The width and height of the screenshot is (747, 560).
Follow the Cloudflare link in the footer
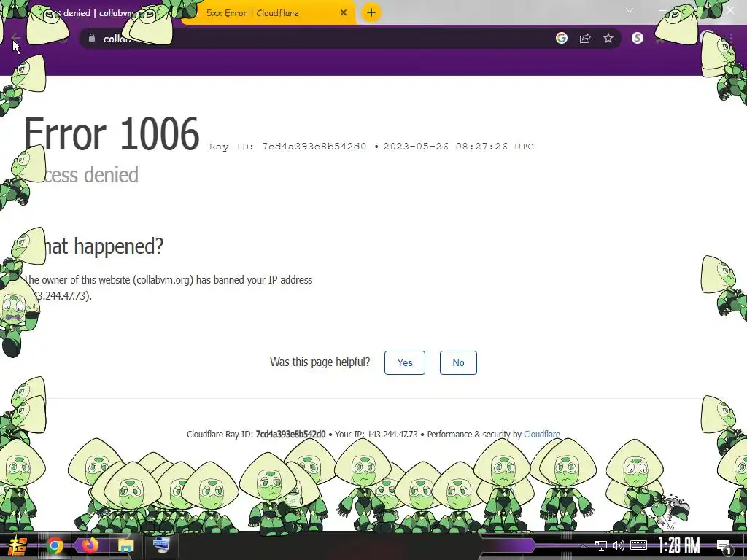(x=542, y=435)
